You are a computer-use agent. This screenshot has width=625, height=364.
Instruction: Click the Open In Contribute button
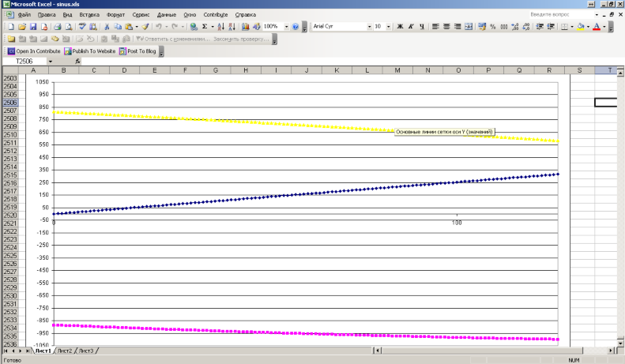tap(34, 51)
